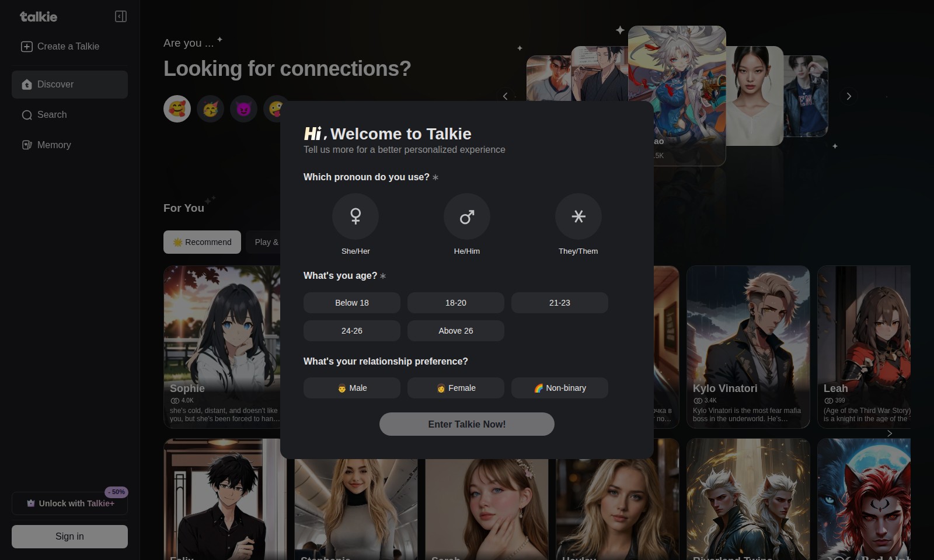Screen dimensions: 934x560
Task: Open the black-haired boy card in second row
Action: tap(225, 499)
